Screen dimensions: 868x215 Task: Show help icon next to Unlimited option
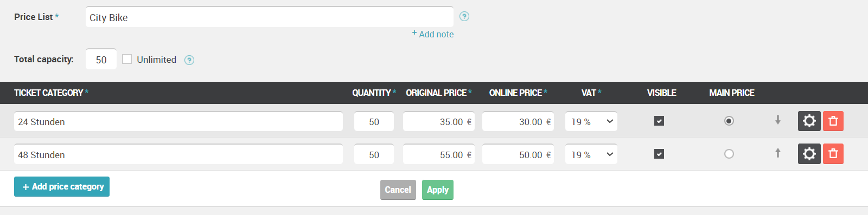click(x=189, y=60)
